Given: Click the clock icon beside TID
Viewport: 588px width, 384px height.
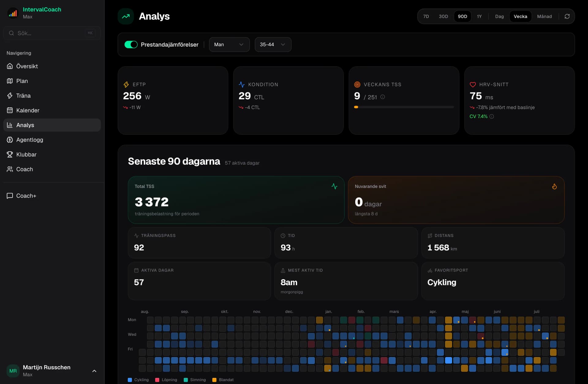Looking at the screenshot, I should coord(283,236).
